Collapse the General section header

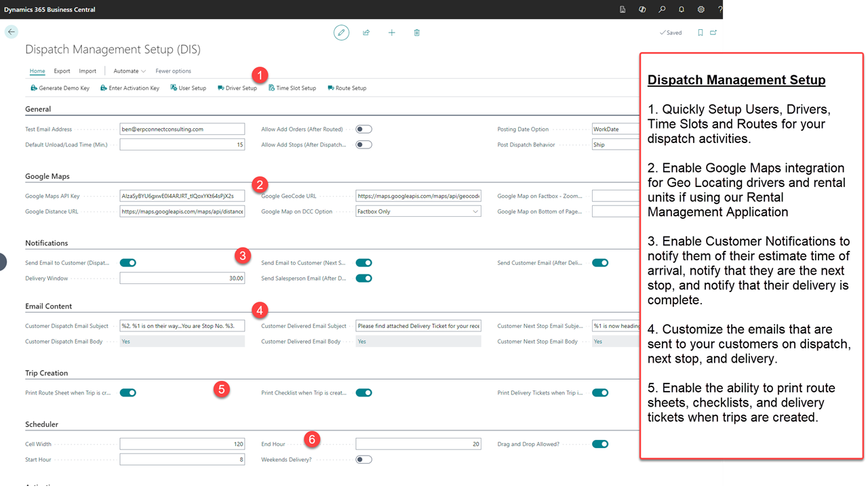38,109
